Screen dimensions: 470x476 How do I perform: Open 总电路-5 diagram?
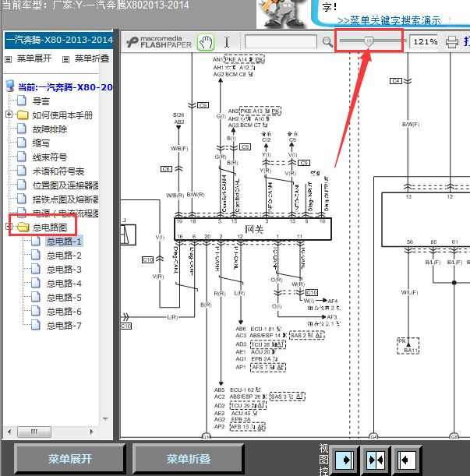point(64,297)
